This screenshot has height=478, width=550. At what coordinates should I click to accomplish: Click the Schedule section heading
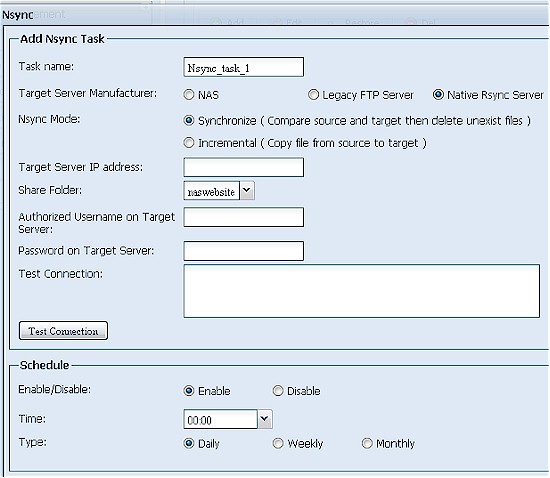point(45,365)
